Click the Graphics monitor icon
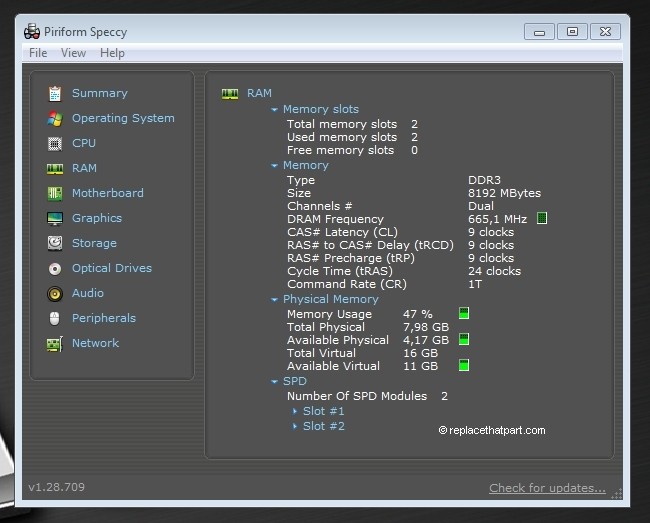Screen dimensions: 650x523 pyautogui.click(x=55, y=218)
